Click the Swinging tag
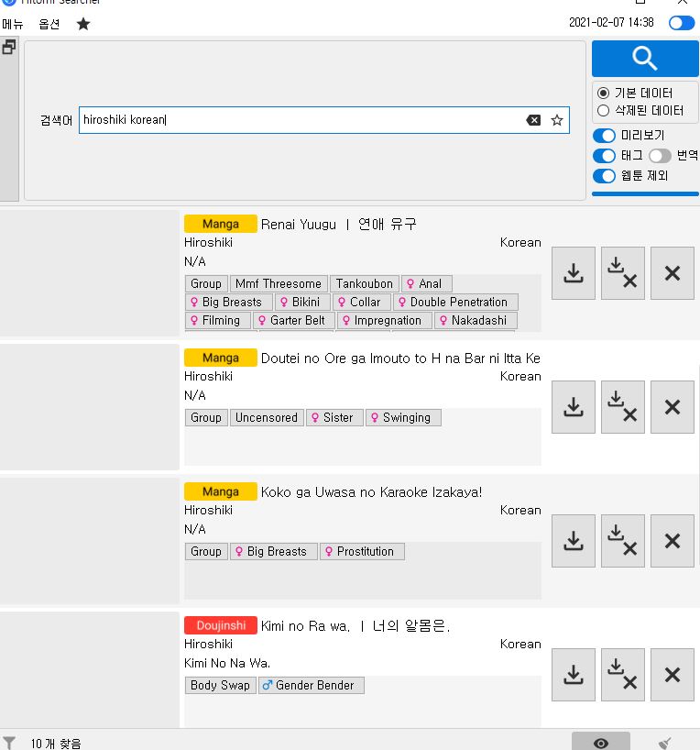Viewport: 700px width, 750px height. click(x=403, y=417)
